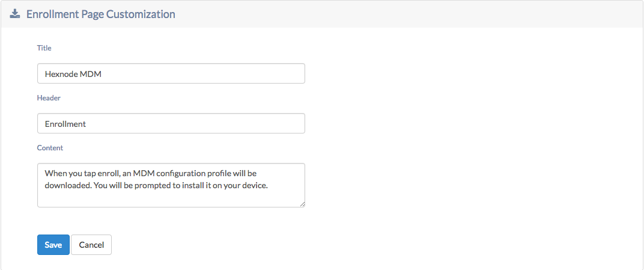Click the Title field label
The height and width of the screenshot is (270, 644).
(44, 48)
